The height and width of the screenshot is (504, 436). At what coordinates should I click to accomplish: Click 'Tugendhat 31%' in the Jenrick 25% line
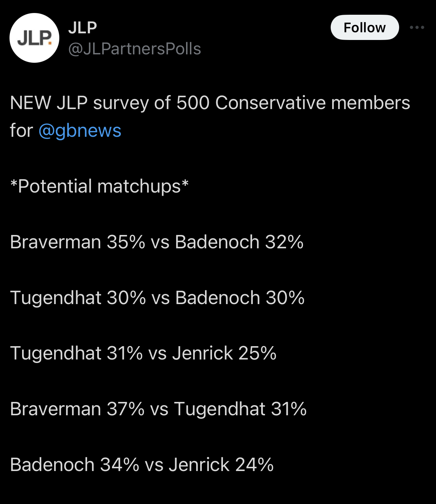click(77, 353)
